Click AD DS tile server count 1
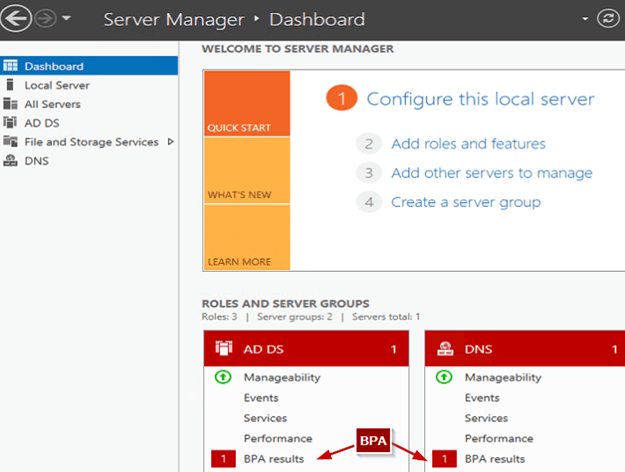 393,350
